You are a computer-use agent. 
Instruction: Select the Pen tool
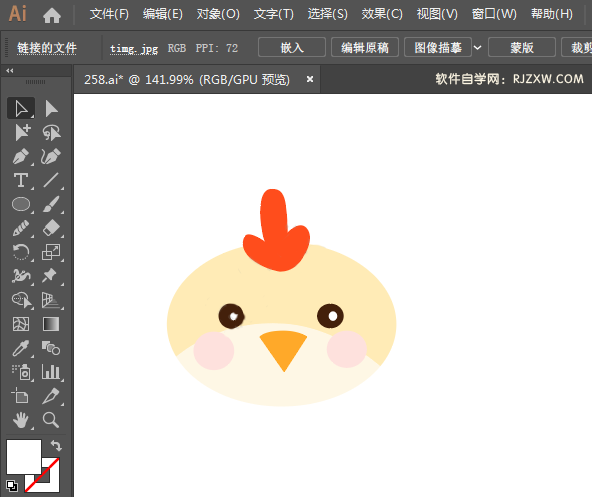coord(21,156)
